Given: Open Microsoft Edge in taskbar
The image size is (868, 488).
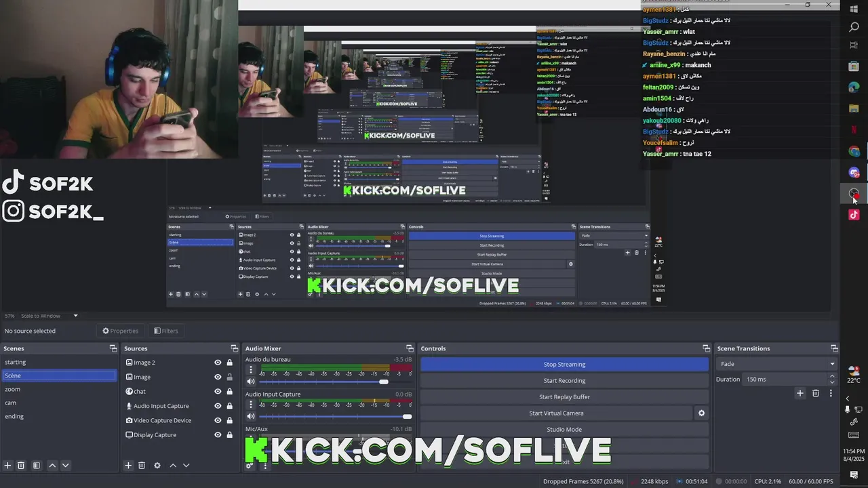Looking at the screenshot, I should [854, 87].
